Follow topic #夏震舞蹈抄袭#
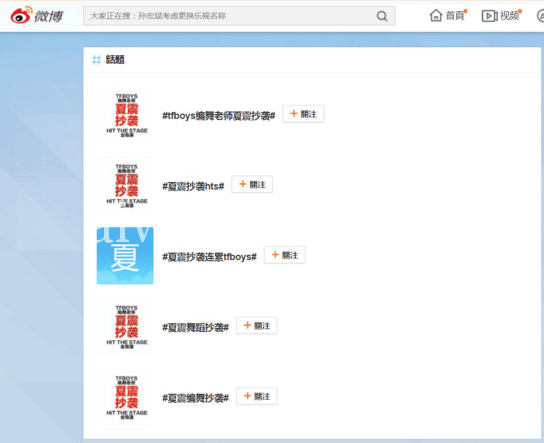 click(257, 326)
